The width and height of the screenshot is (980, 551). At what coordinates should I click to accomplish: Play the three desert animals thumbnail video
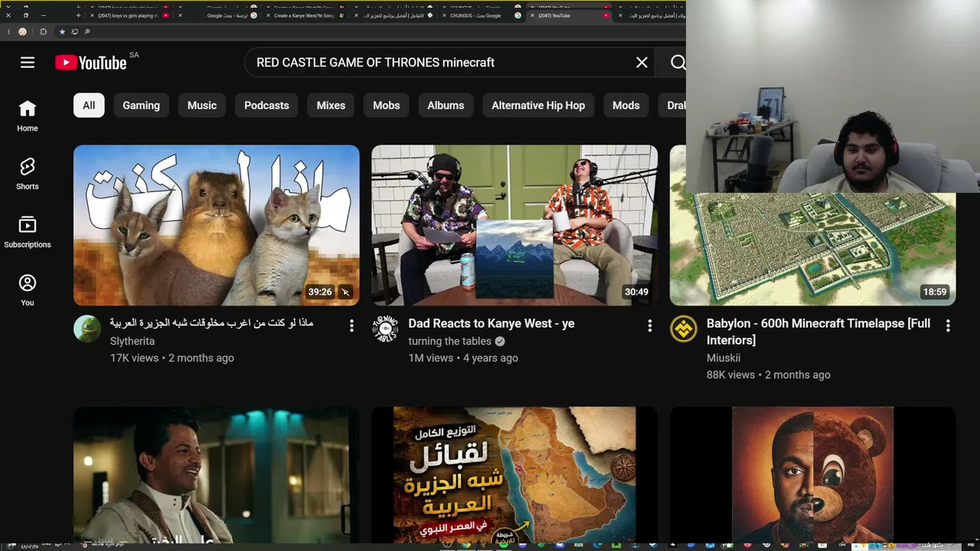tap(217, 226)
